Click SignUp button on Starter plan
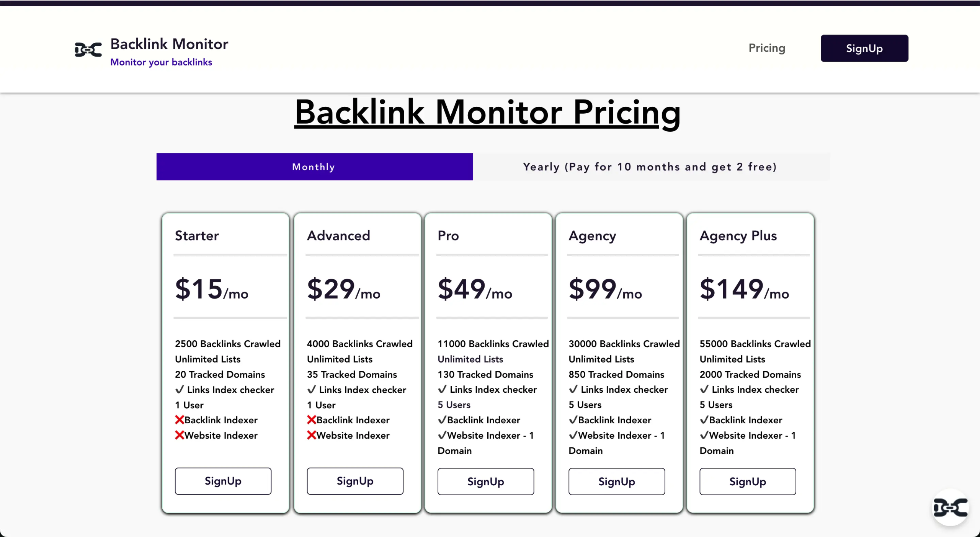The image size is (980, 537). point(223,481)
